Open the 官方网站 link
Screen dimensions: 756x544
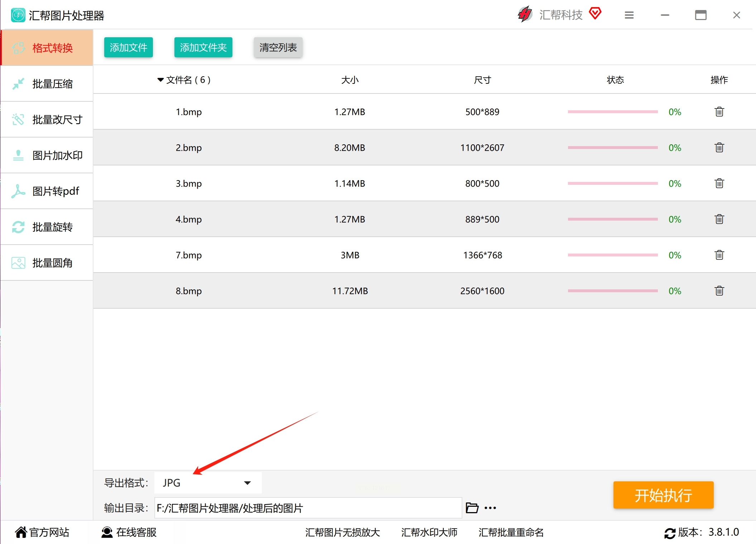click(42, 532)
